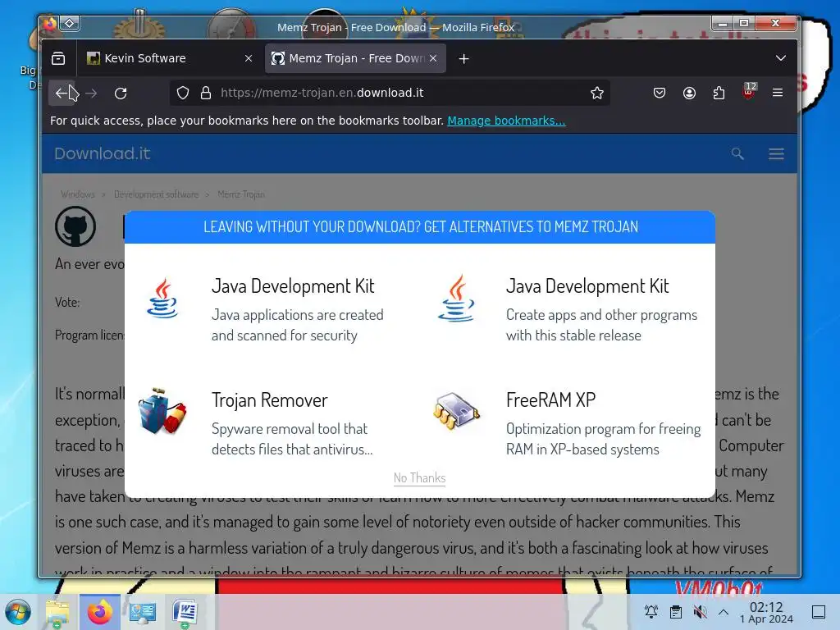
Task: Click the Firefox taskbar icon
Action: 100,612
